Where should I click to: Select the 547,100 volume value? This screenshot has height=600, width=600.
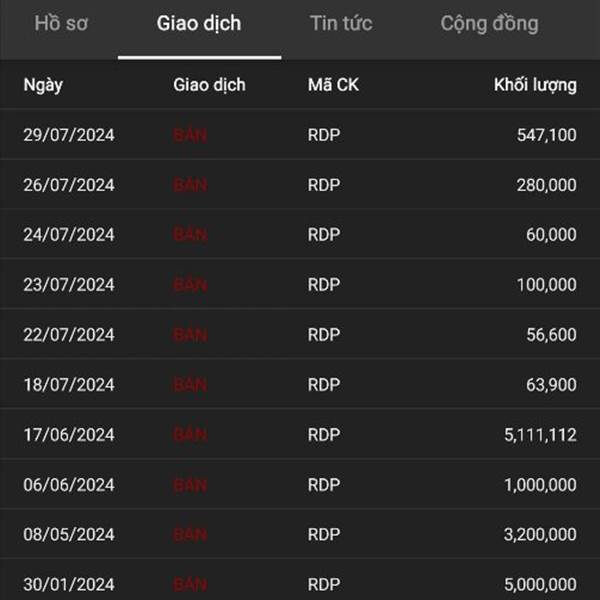(546, 135)
